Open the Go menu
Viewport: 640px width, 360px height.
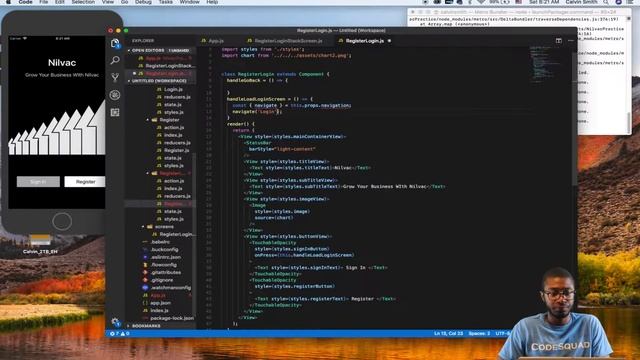click(124, 2)
